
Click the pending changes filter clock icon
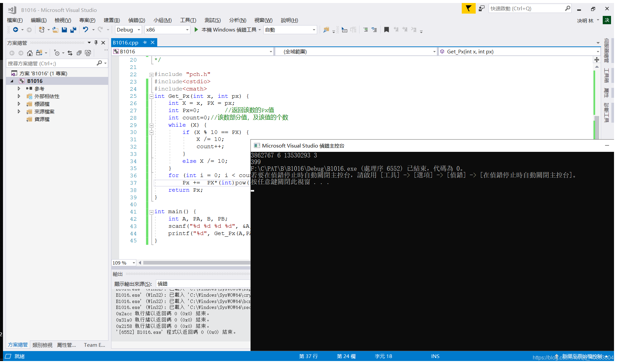[x=57, y=53]
